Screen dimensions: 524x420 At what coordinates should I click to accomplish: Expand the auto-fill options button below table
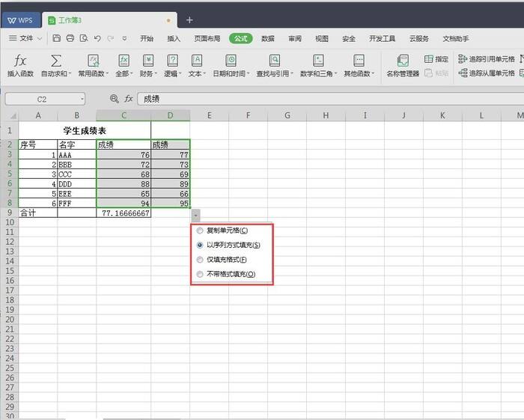(x=195, y=214)
